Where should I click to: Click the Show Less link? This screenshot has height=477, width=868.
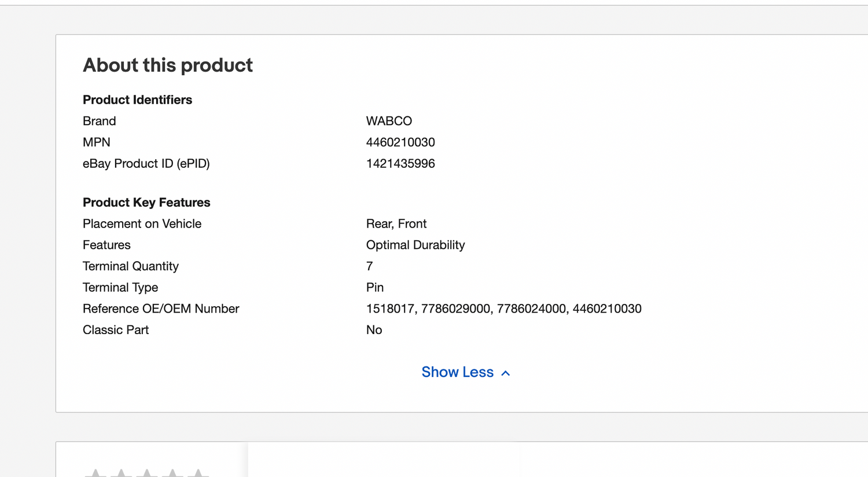click(x=457, y=372)
